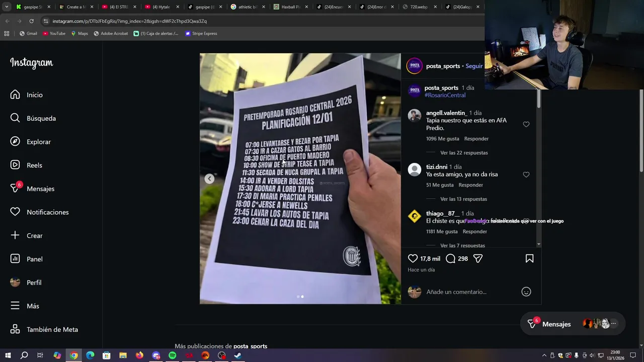This screenshot has height=362, width=644.
Task: Expand Ver las 13 respuestas
Action: coord(463,199)
